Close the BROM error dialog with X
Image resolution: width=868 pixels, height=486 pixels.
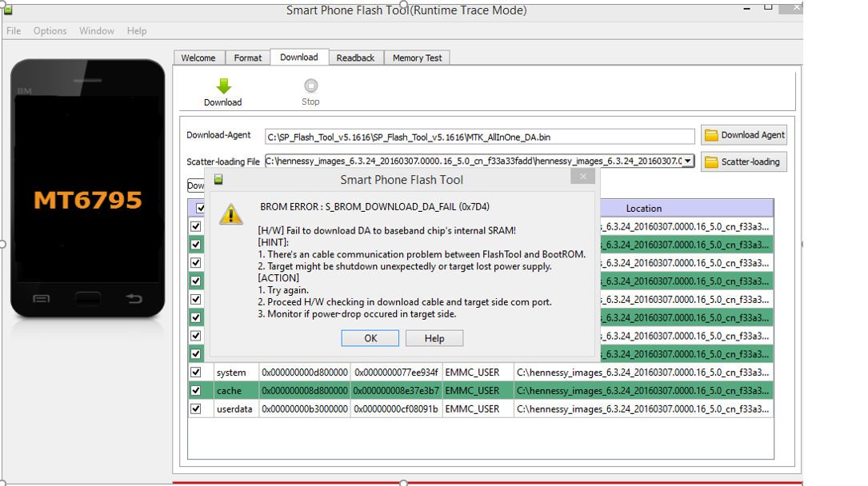click(x=582, y=177)
